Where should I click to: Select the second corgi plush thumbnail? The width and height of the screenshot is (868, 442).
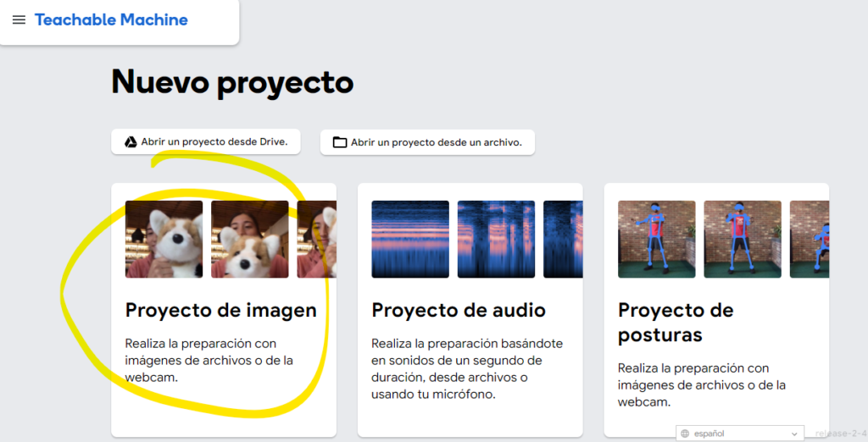point(249,240)
